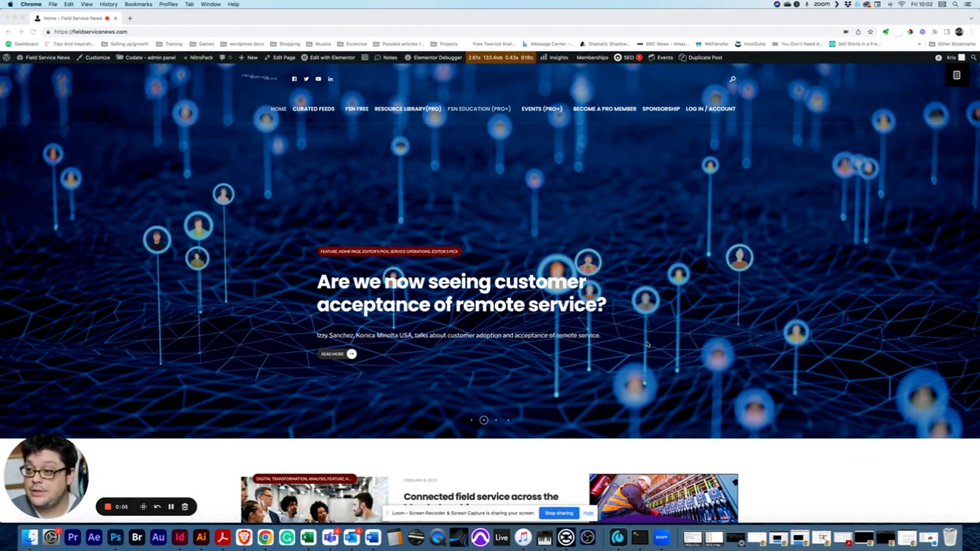Click the Facebook icon in the site header
The width and height of the screenshot is (980, 551).
294,79
